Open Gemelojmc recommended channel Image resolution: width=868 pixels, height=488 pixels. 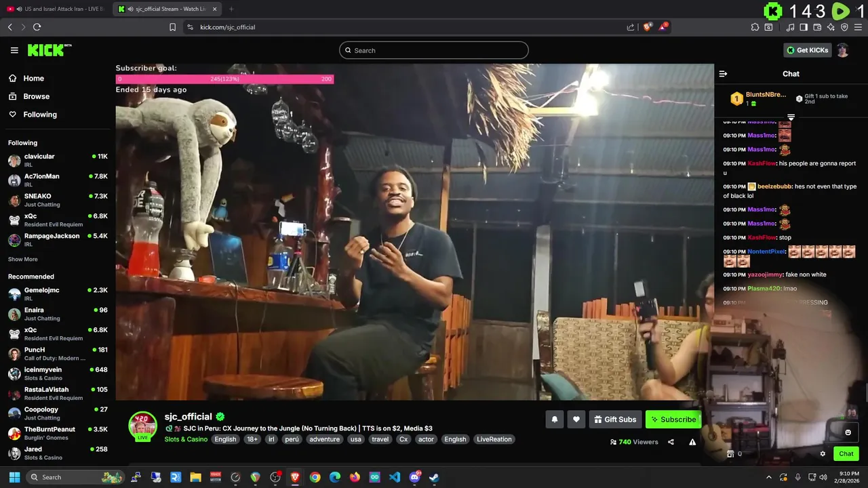tap(58, 294)
